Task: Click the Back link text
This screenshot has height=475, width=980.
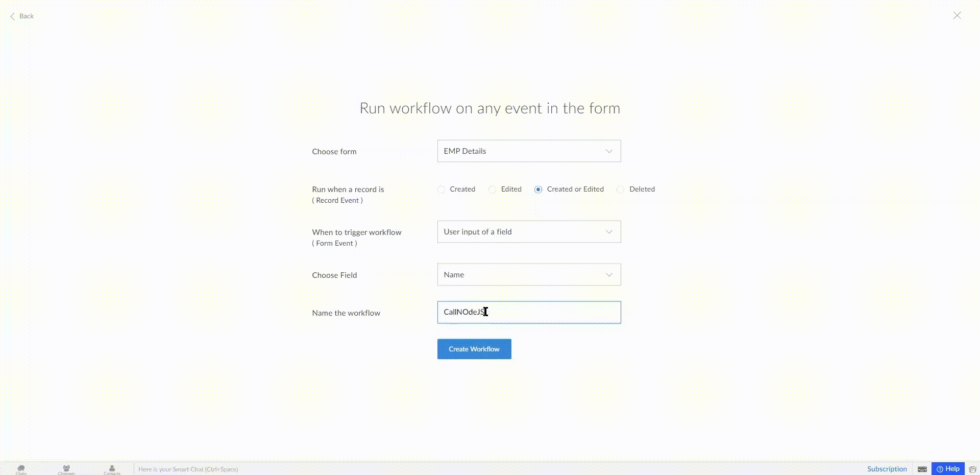Action: (x=27, y=16)
